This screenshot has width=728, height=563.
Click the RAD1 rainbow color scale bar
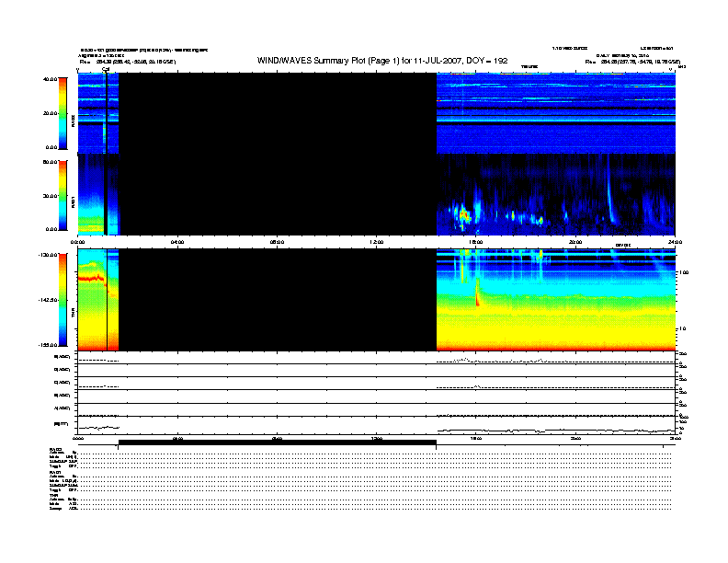click(63, 196)
